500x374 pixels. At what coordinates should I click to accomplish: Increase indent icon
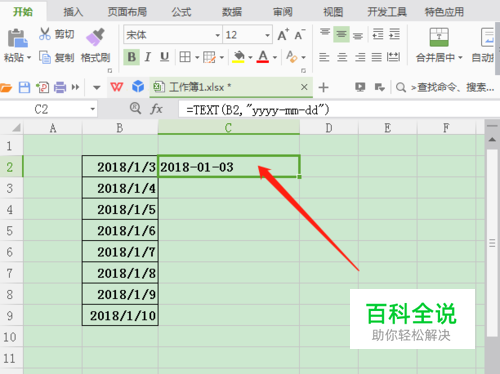click(x=395, y=34)
